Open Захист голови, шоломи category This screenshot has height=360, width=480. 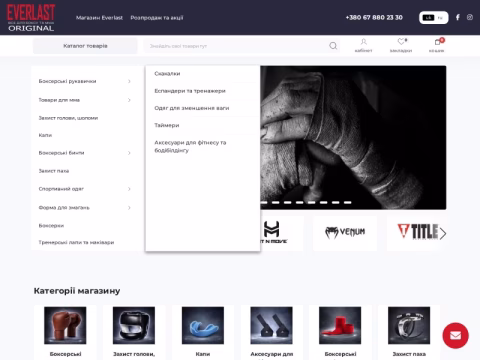(x=68, y=118)
